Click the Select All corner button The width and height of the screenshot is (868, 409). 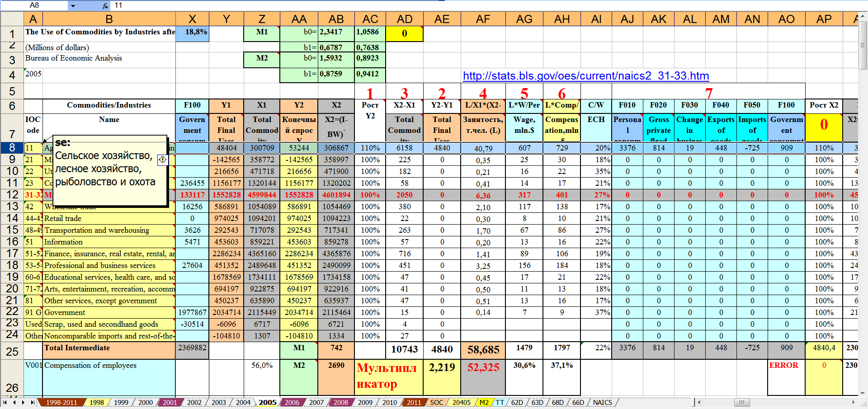[x=12, y=19]
